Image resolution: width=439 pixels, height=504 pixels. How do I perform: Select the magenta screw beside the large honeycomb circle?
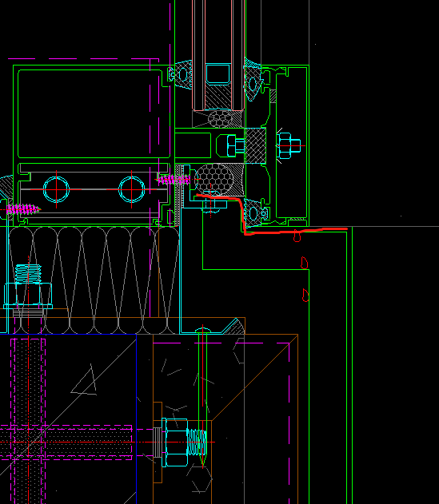(x=174, y=180)
